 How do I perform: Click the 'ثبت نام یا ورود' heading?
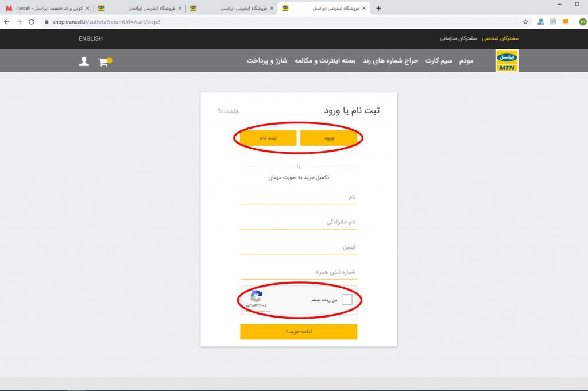[352, 111]
